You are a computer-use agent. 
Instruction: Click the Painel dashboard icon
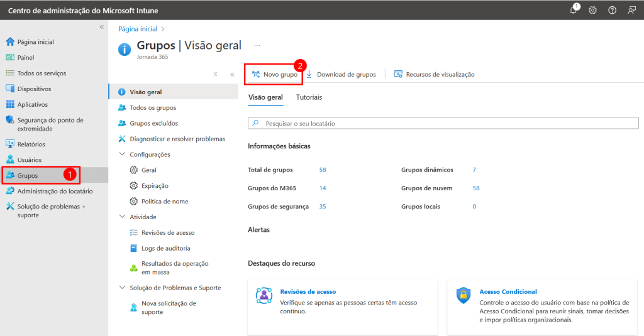coord(10,57)
